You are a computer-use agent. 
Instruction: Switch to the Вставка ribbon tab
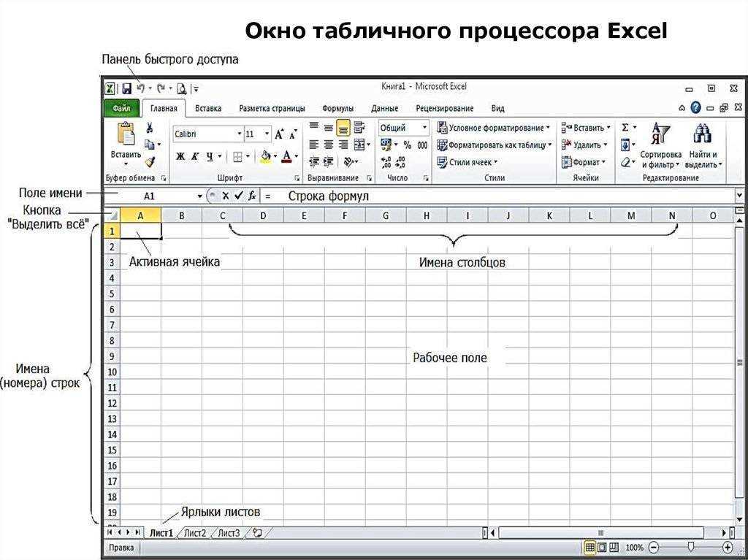[208, 108]
